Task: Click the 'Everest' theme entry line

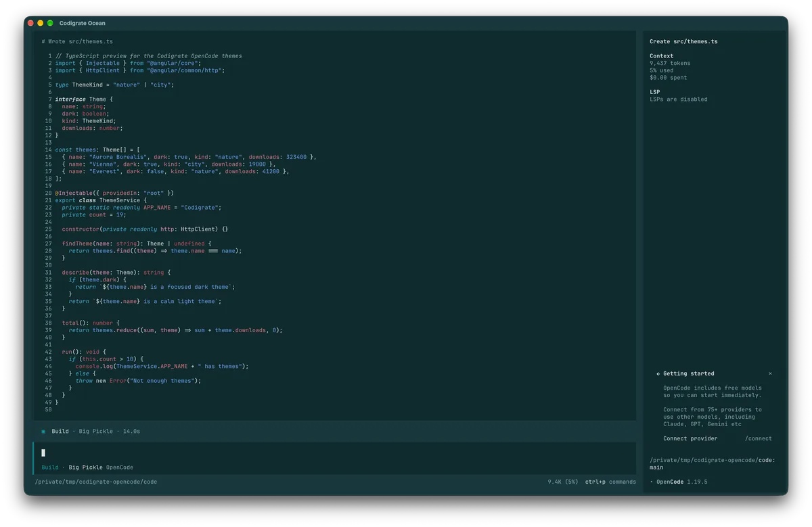Action: tap(176, 172)
